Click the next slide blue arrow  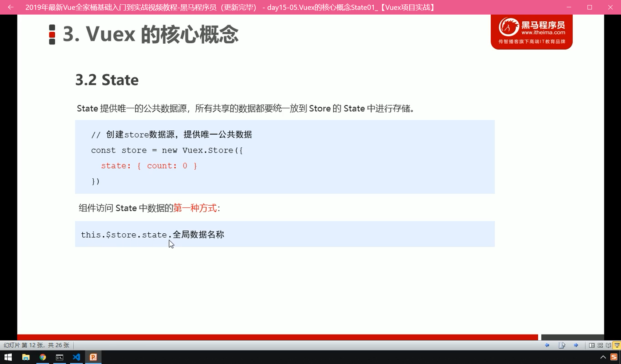(576, 345)
